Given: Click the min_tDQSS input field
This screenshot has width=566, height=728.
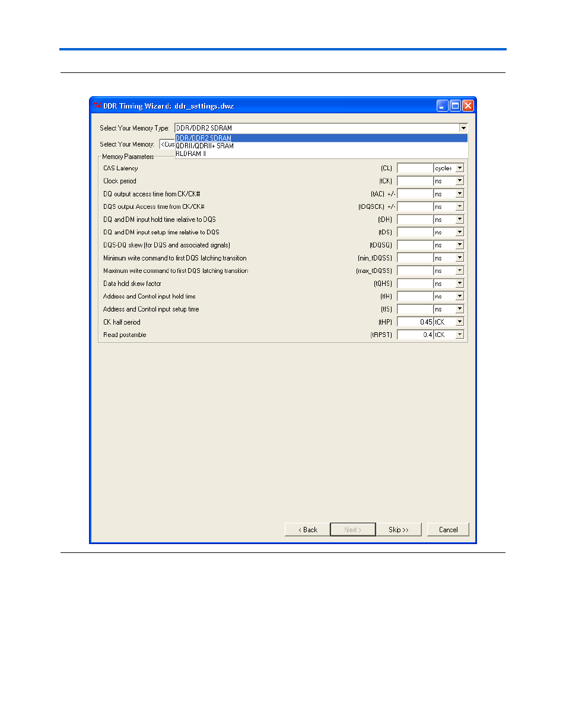Looking at the screenshot, I should 415,258.
